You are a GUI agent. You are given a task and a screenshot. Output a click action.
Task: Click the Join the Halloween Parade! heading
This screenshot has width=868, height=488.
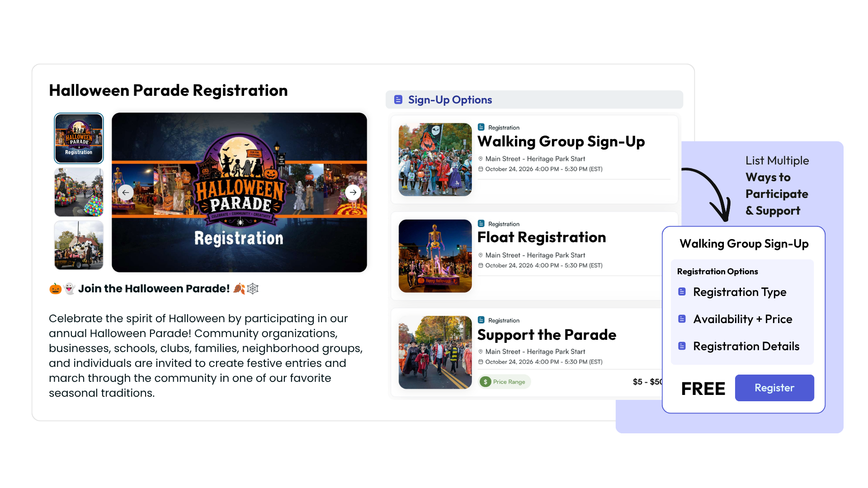tap(154, 289)
